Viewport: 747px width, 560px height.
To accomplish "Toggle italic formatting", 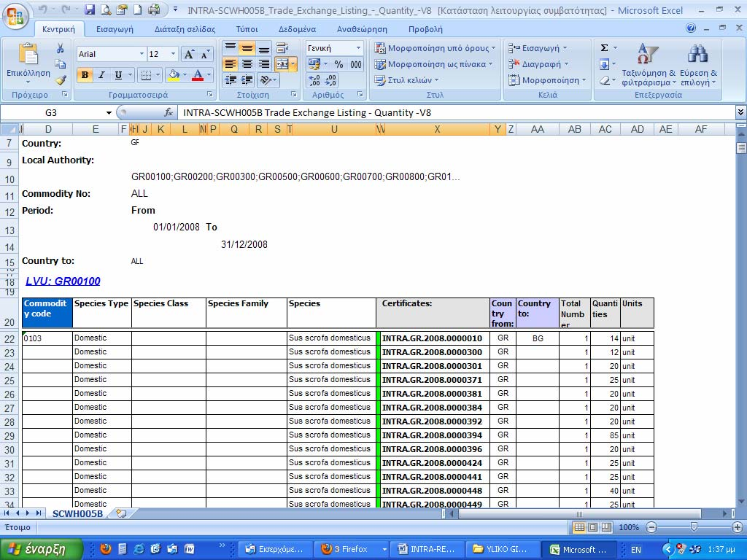I will point(101,75).
